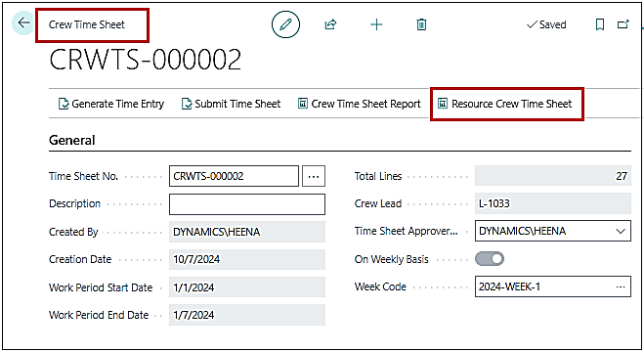The image size is (644, 352).
Task: Go back using the arrow icon
Action: [23, 23]
